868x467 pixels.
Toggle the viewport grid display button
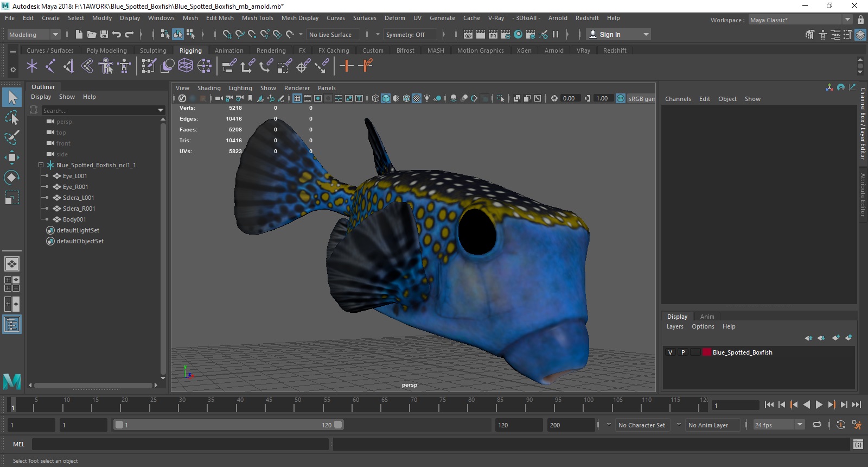297,98
